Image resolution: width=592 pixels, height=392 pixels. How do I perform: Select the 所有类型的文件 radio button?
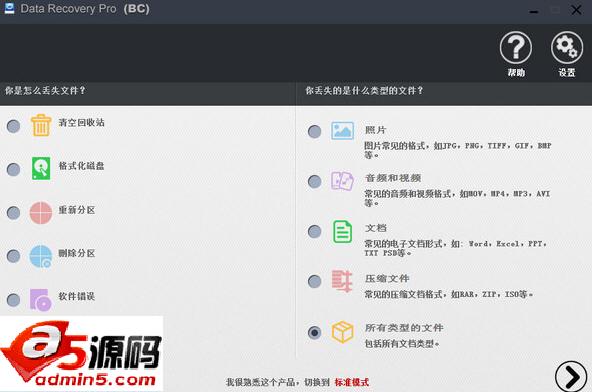[314, 332]
